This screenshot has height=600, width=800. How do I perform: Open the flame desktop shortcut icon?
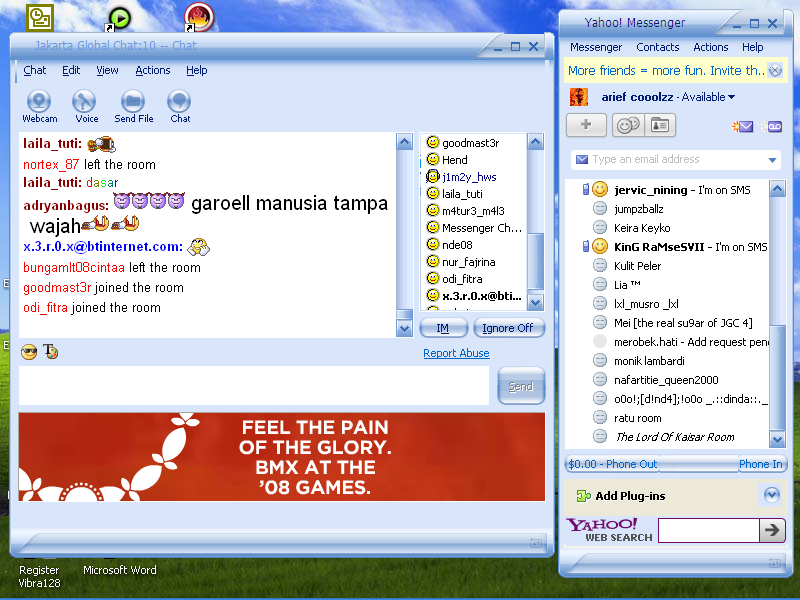pos(199,17)
